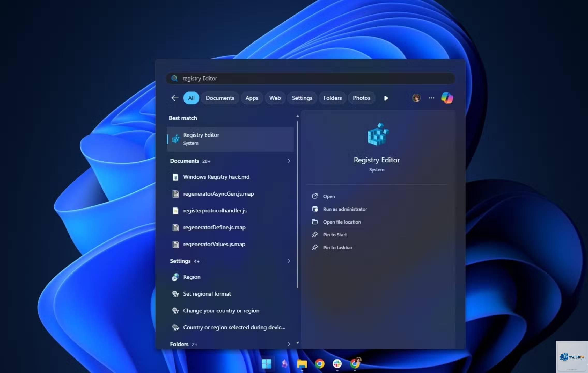Image resolution: width=588 pixels, height=373 pixels.
Task: Open the regeneratorDefine.js.map result
Action: point(230,227)
